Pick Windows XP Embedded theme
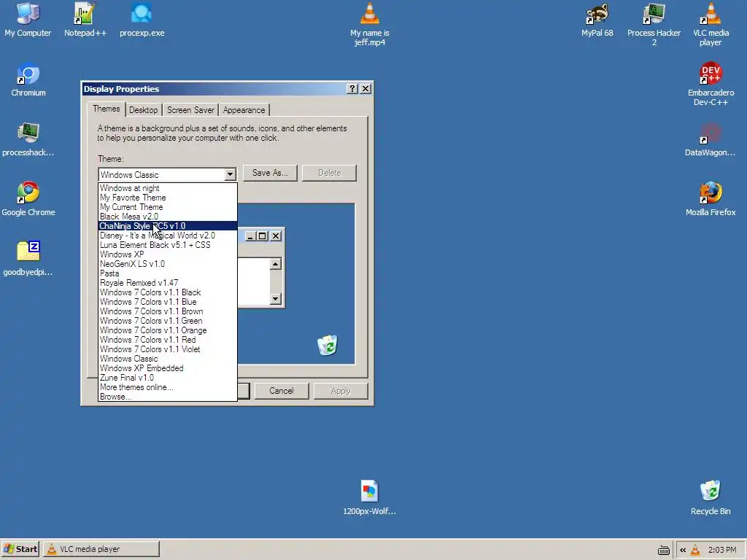Viewport: 747px width, 560px height. [x=168, y=368]
